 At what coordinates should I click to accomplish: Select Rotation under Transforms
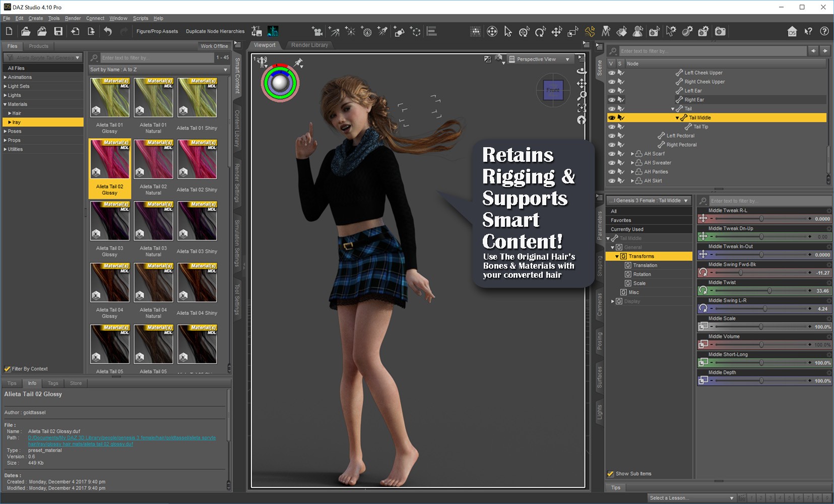click(x=642, y=275)
